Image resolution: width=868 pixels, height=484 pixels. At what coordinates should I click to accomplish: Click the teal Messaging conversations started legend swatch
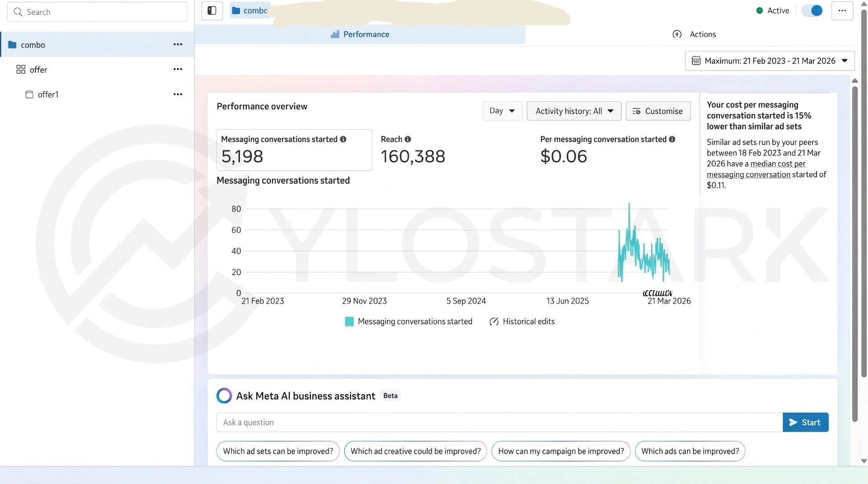349,321
